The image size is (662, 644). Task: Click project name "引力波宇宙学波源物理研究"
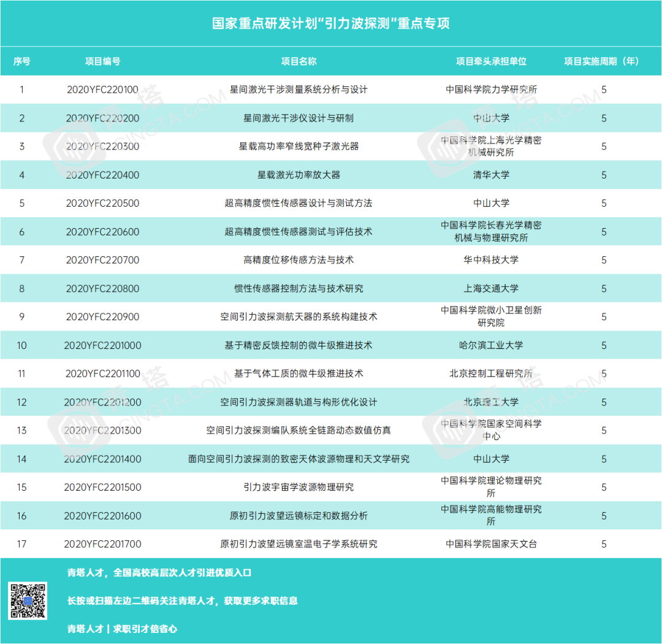pos(299,487)
